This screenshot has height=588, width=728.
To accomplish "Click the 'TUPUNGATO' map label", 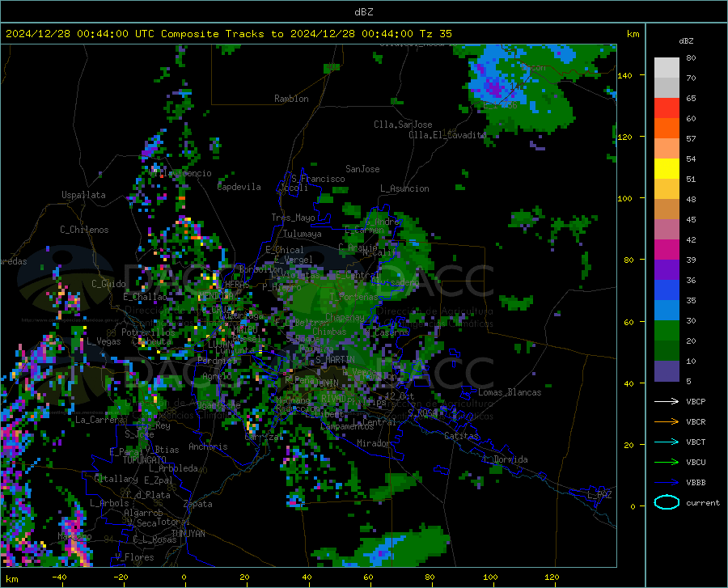I will 145,460.
